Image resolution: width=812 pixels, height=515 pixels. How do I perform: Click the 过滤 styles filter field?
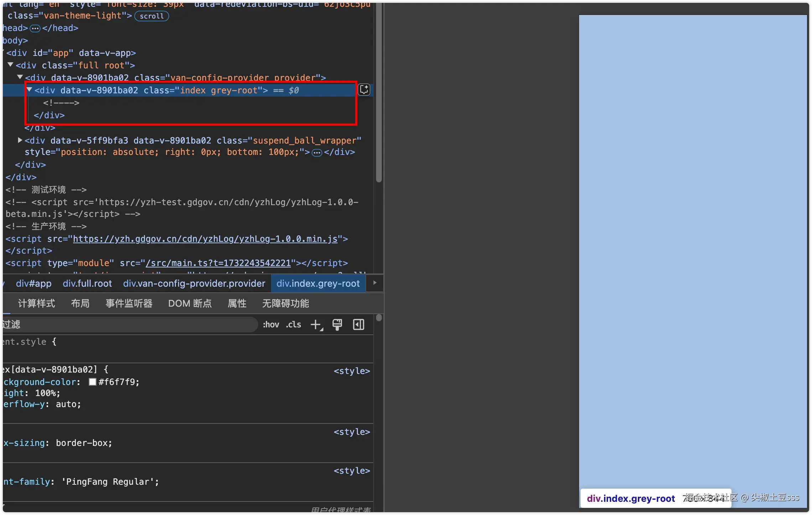pos(128,324)
